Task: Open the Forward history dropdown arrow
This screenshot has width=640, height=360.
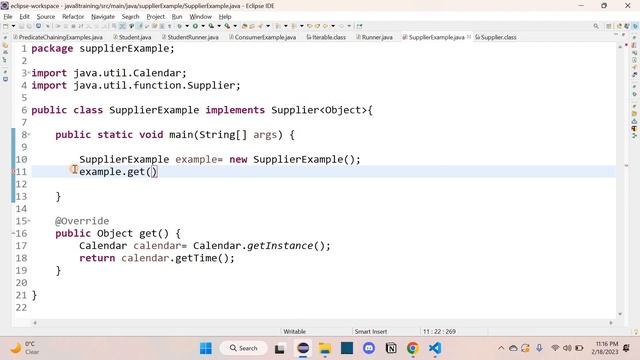Action: tap(349, 26)
